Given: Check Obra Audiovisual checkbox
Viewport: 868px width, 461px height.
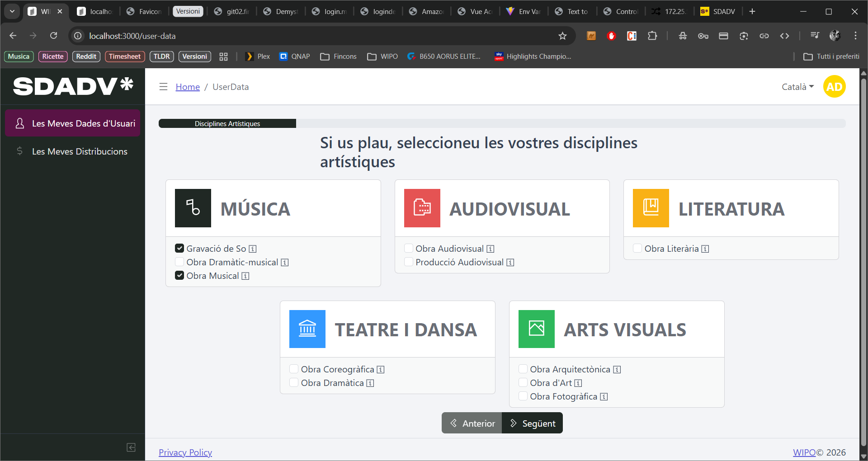Looking at the screenshot, I should 409,248.
